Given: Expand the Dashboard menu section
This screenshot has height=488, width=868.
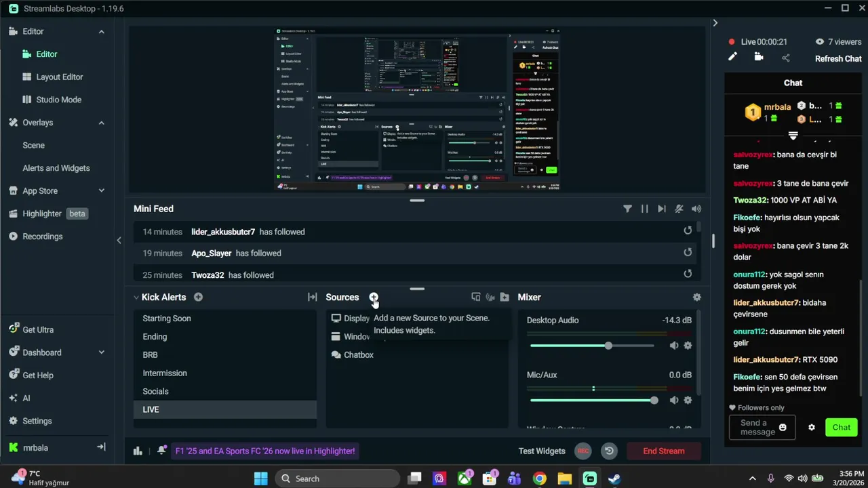Looking at the screenshot, I should click(102, 352).
